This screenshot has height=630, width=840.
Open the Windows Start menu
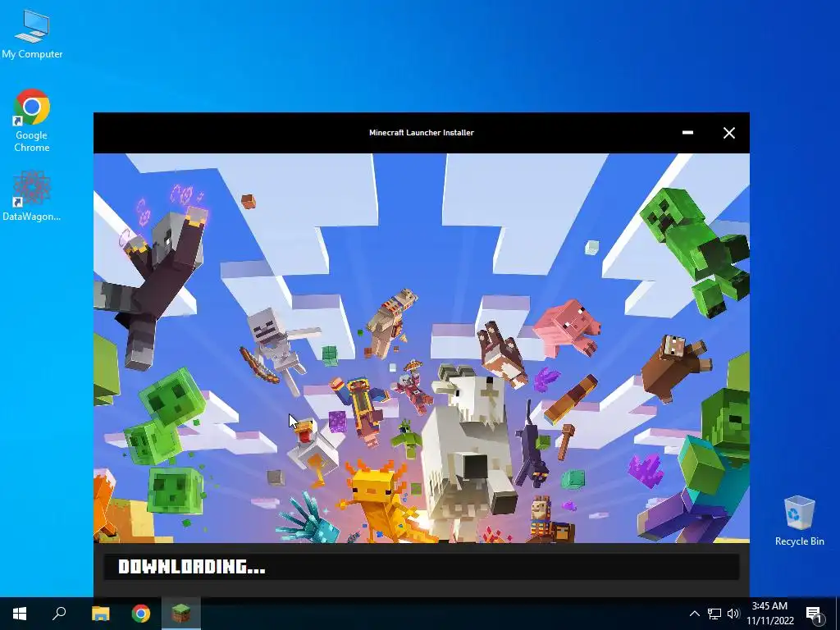pos(20,614)
